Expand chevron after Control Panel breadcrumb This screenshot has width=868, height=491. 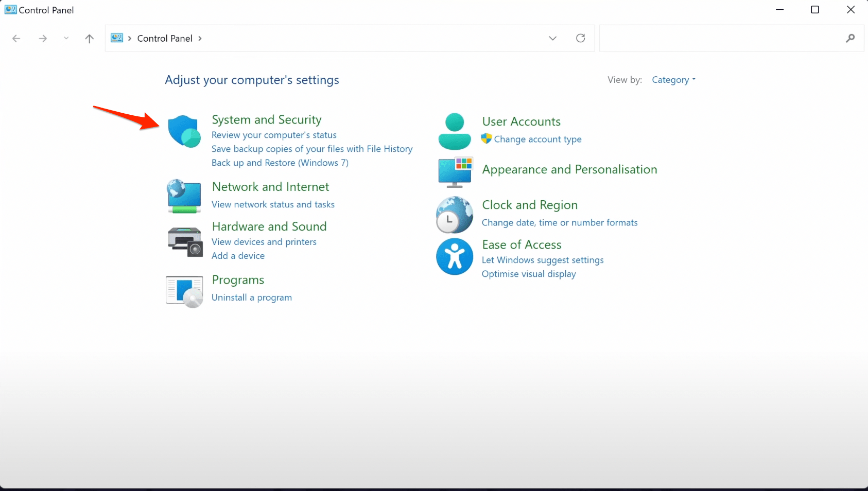click(x=200, y=39)
